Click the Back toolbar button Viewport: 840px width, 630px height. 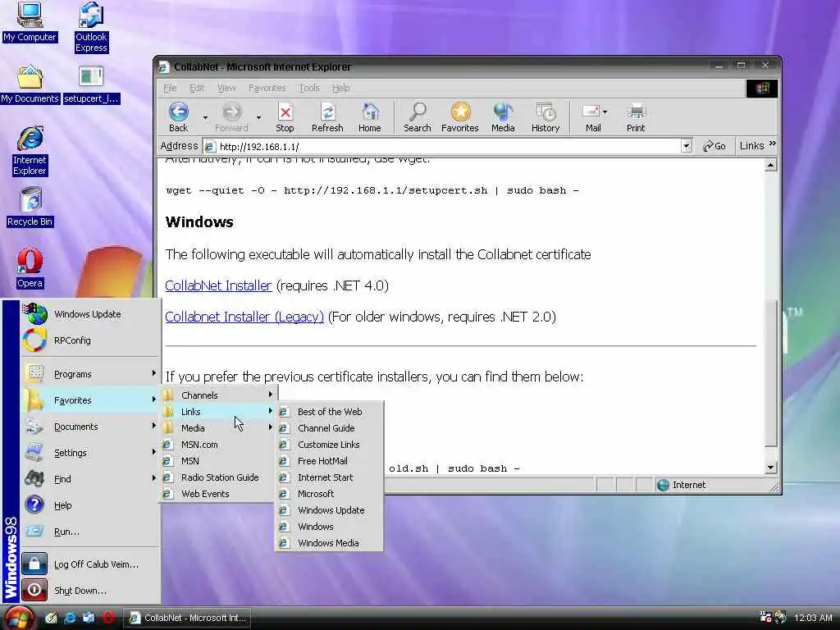click(178, 117)
